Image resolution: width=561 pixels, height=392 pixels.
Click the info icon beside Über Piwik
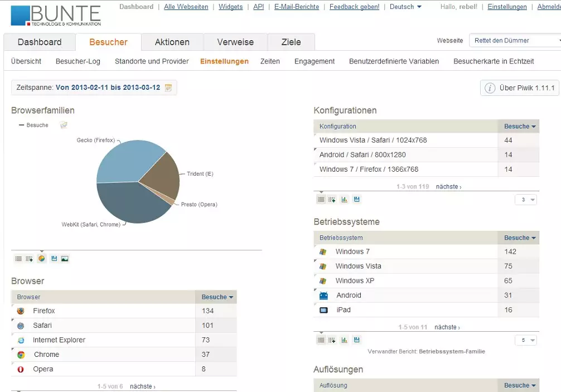click(490, 88)
